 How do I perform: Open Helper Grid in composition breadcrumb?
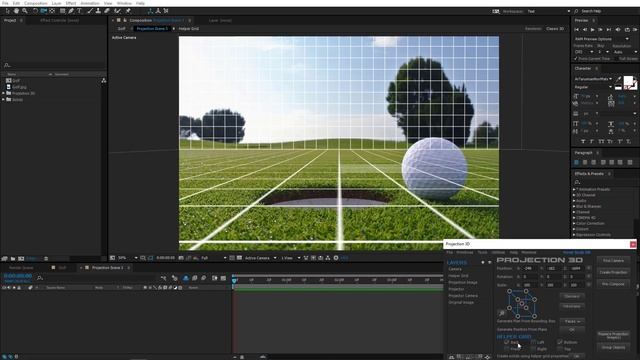pyautogui.click(x=189, y=29)
